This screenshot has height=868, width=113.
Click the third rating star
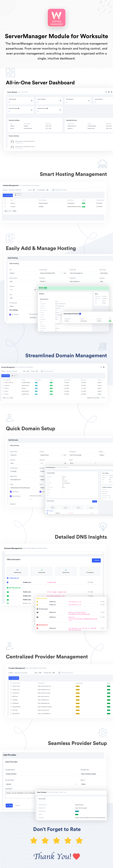[56, 841]
